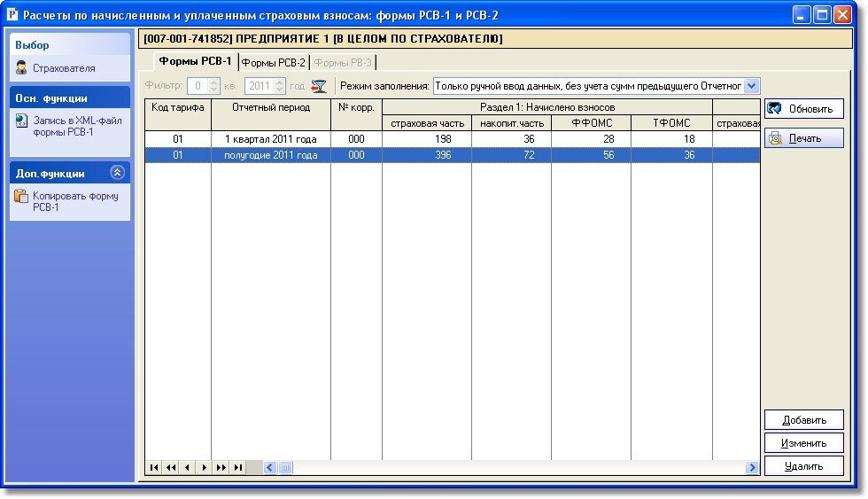The height and width of the screenshot is (499, 868).
Task: Jump forward several records button
Action: click(x=221, y=467)
